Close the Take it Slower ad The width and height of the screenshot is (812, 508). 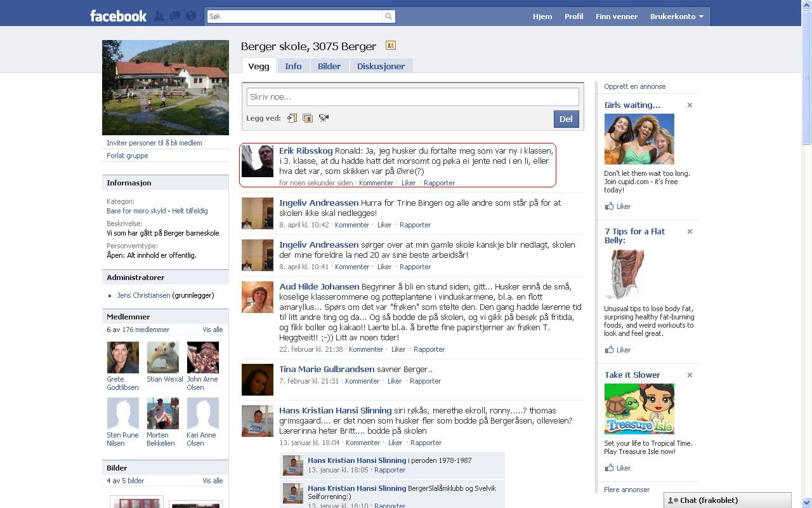690,375
